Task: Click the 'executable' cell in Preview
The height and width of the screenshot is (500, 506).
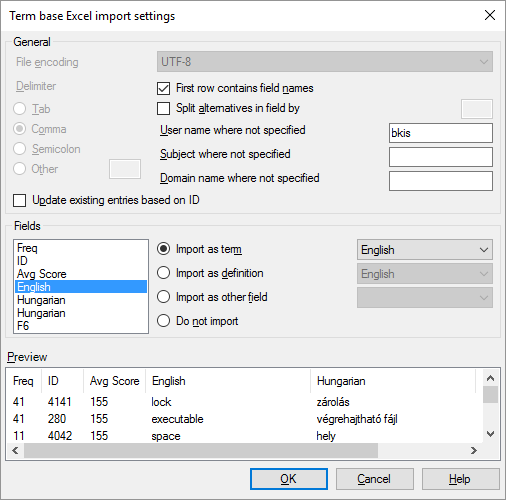Action: coord(177,419)
